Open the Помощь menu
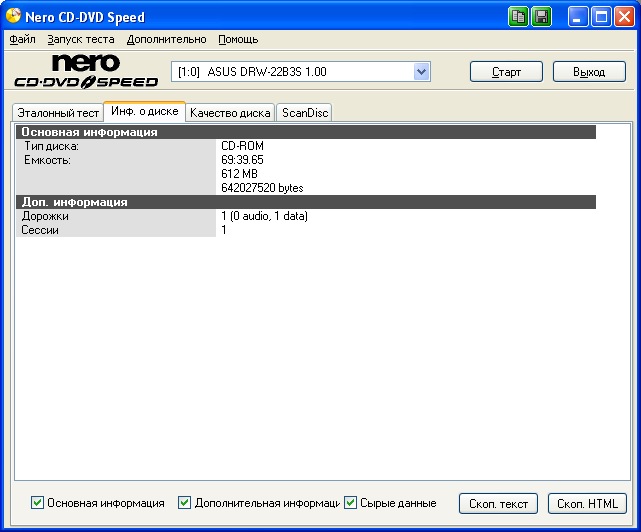Image resolution: width=641 pixels, height=532 pixels. click(x=238, y=40)
